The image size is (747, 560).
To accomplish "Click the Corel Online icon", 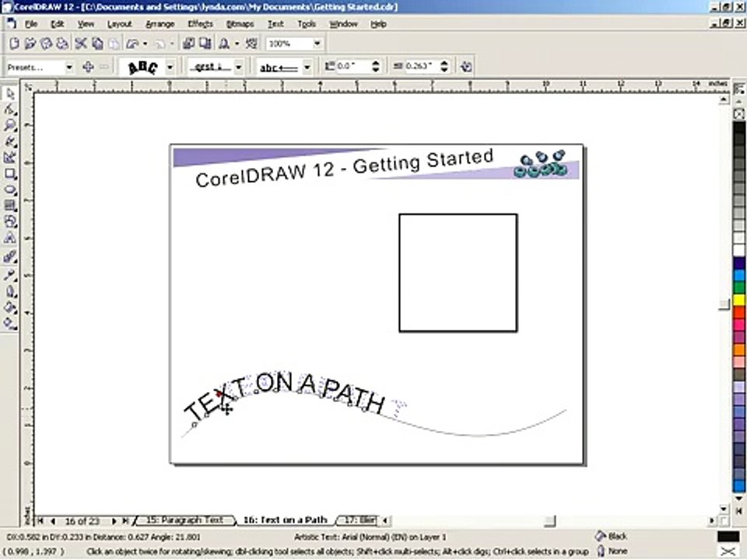I will point(251,44).
